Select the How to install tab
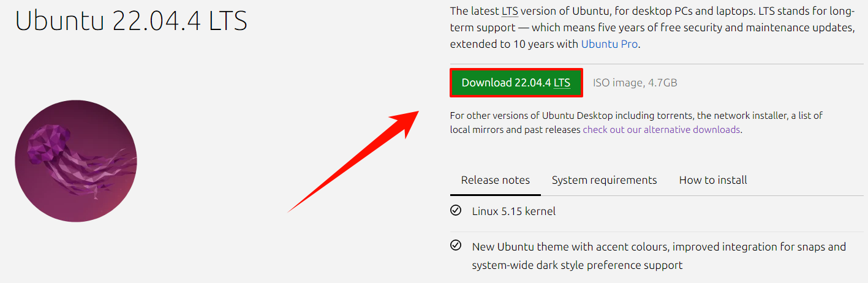Viewport: 868px width, 283px height. point(713,180)
